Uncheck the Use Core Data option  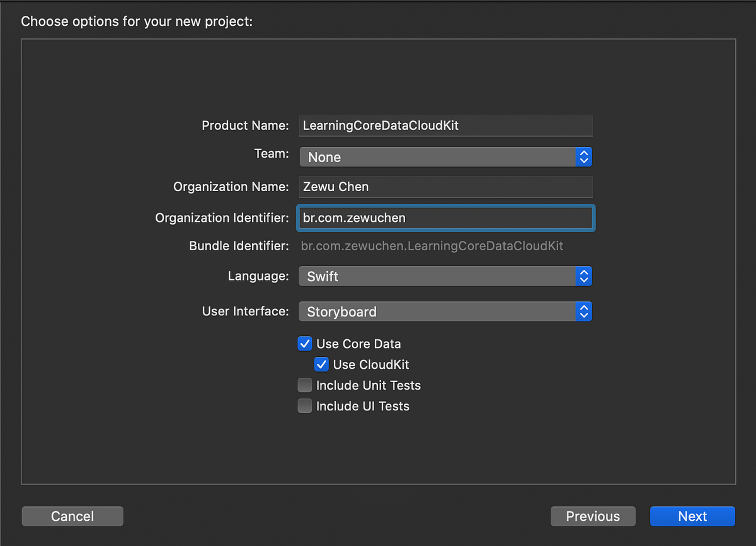tap(305, 344)
